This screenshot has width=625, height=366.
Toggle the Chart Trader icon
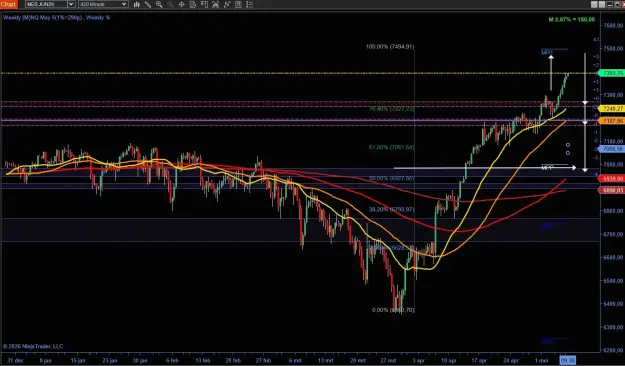[x=204, y=4]
